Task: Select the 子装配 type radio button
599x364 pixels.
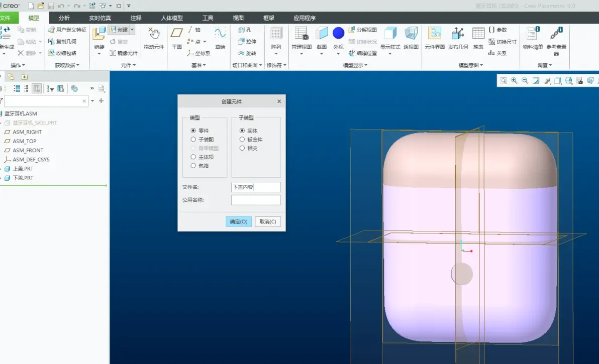Action: pyautogui.click(x=193, y=139)
